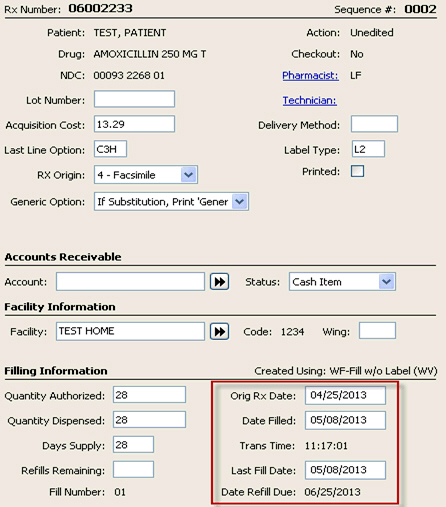Focus the Quantity Authorized field

click(x=149, y=395)
